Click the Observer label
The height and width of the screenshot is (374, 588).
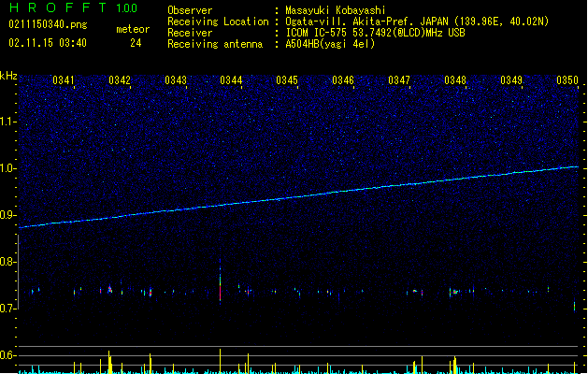[190, 10]
